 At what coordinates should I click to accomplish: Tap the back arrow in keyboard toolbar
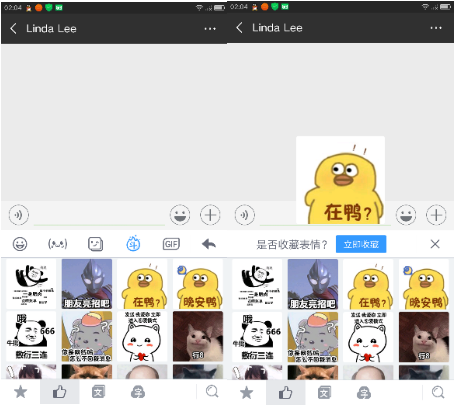click(x=209, y=244)
